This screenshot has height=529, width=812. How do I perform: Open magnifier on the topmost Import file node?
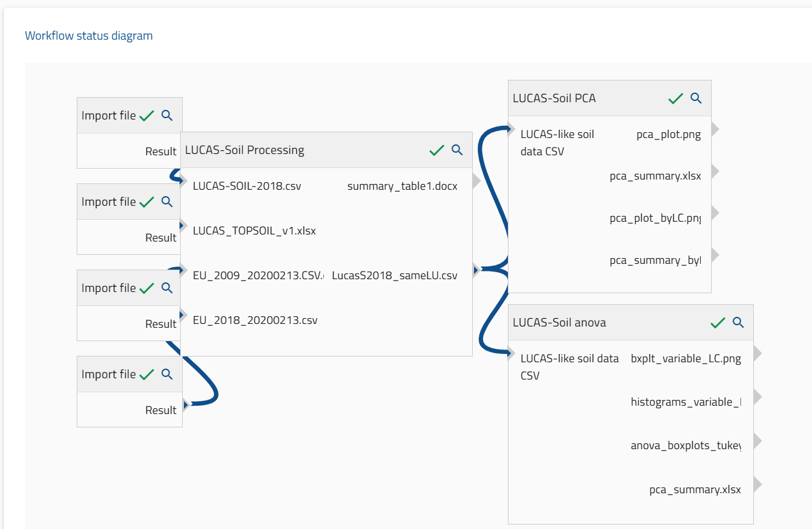point(167,116)
